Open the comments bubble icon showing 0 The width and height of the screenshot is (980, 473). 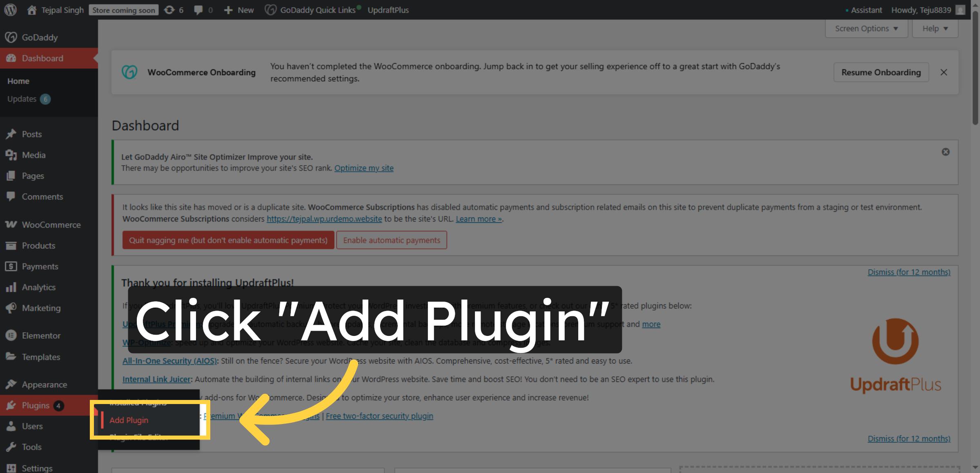pyautogui.click(x=203, y=9)
